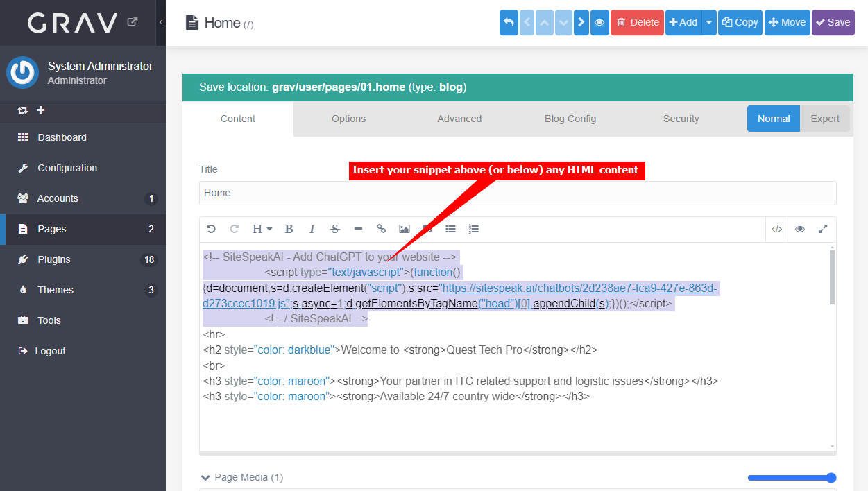Log out via the sidebar Logout item

83,351
